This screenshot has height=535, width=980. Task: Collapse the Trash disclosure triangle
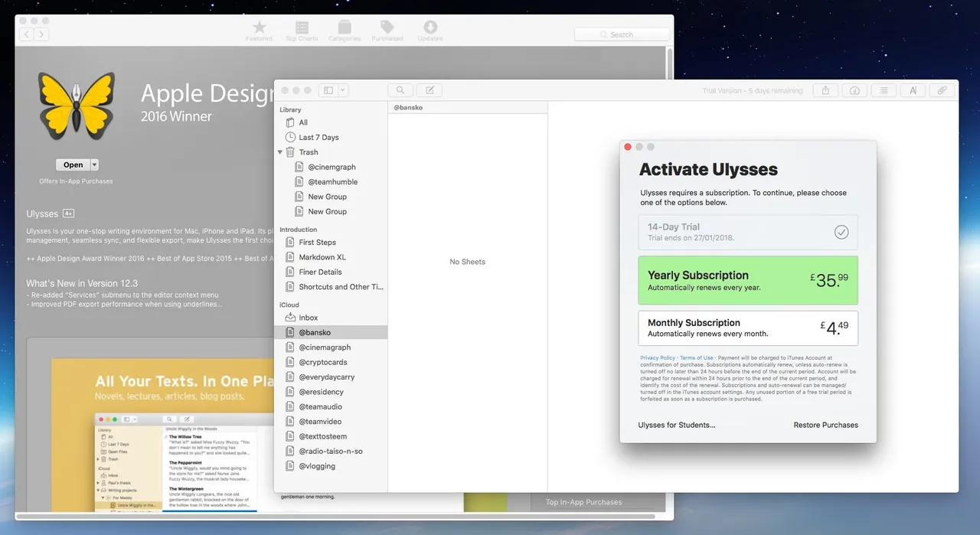[280, 152]
